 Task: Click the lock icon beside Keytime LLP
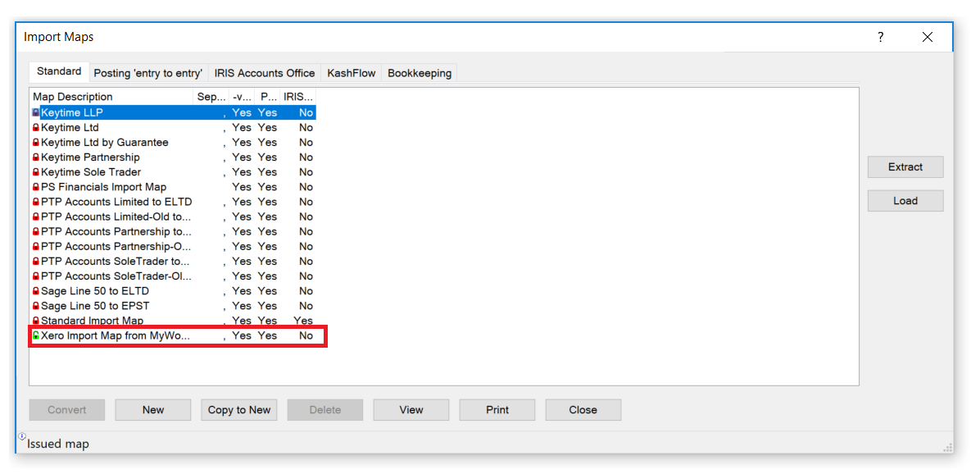(35, 112)
